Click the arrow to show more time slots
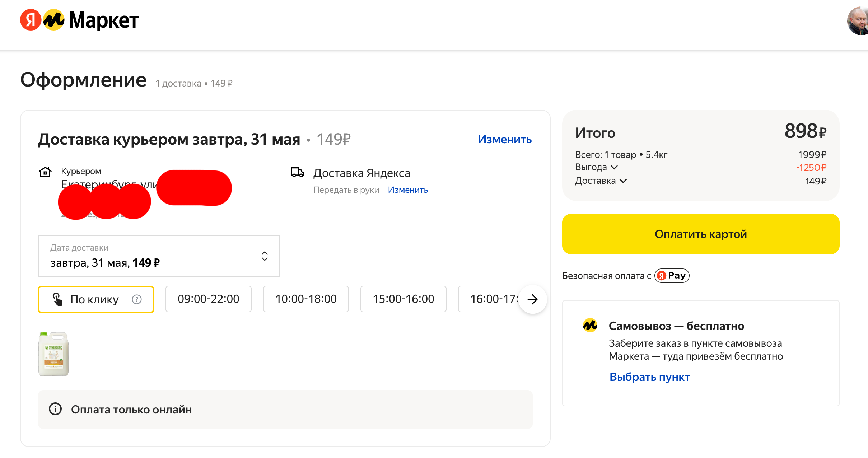Image resolution: width=868 pixels, height=458 pixels. click(x=533, y=299)
